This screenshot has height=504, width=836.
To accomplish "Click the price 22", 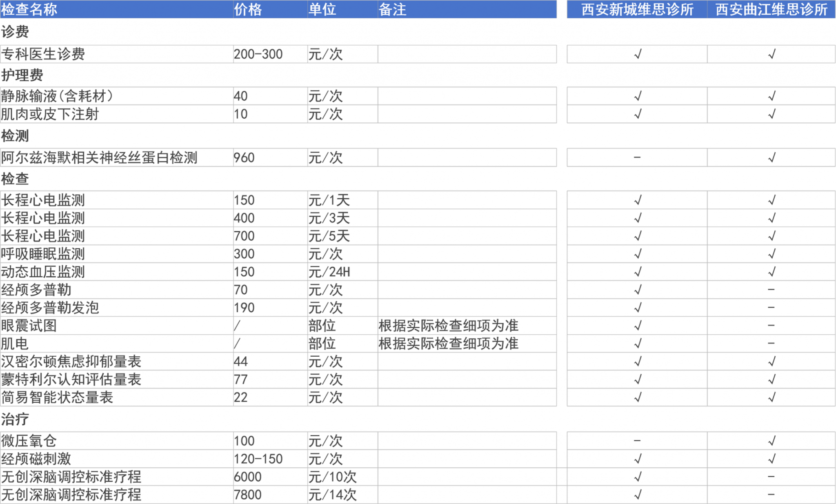I will click(x=241, y=397).
